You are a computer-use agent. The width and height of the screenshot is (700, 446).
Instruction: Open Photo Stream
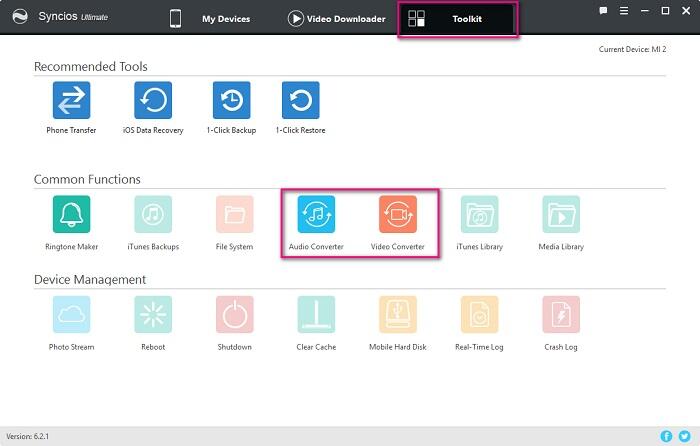71,314
